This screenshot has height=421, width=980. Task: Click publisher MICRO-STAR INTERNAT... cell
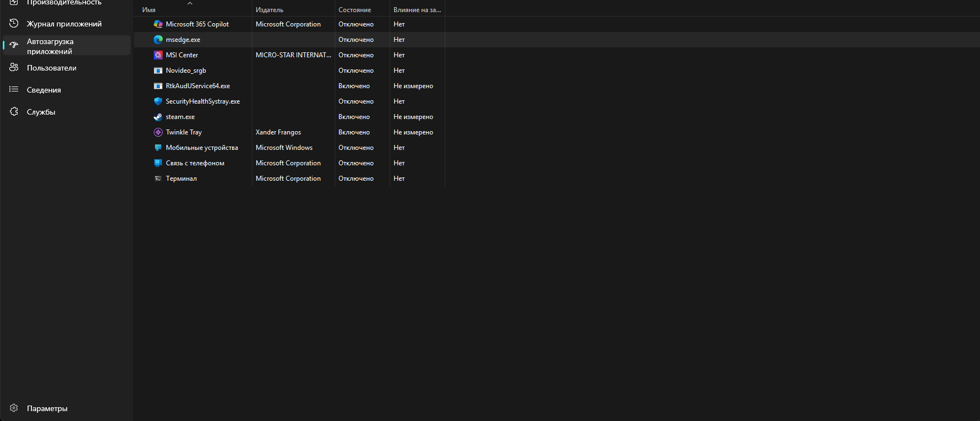293,55
